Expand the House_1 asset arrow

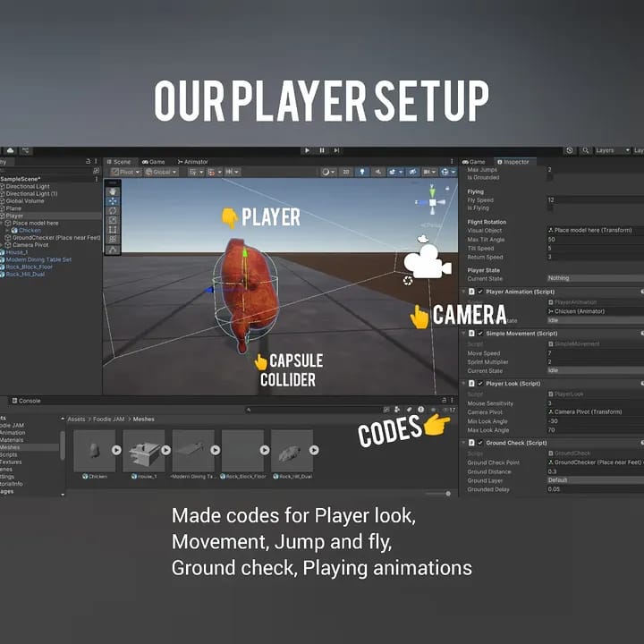[x=166, y=450]
